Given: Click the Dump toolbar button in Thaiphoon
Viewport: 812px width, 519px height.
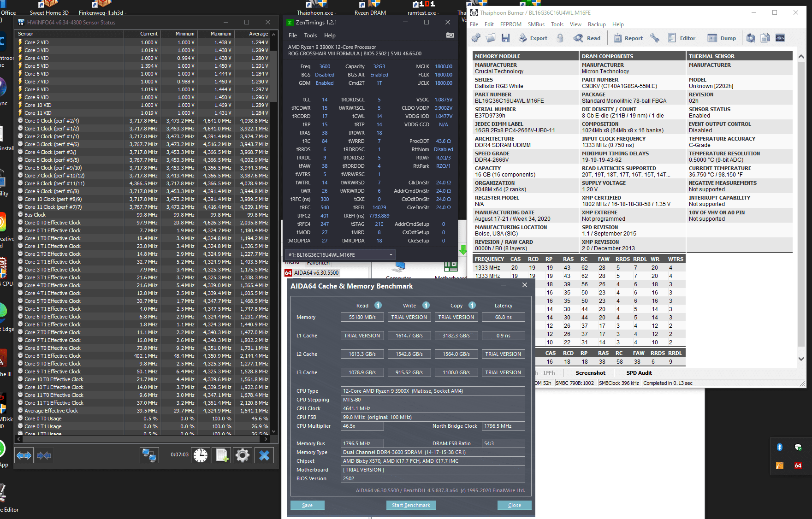Looking at the screenshot, I should 722,38.
